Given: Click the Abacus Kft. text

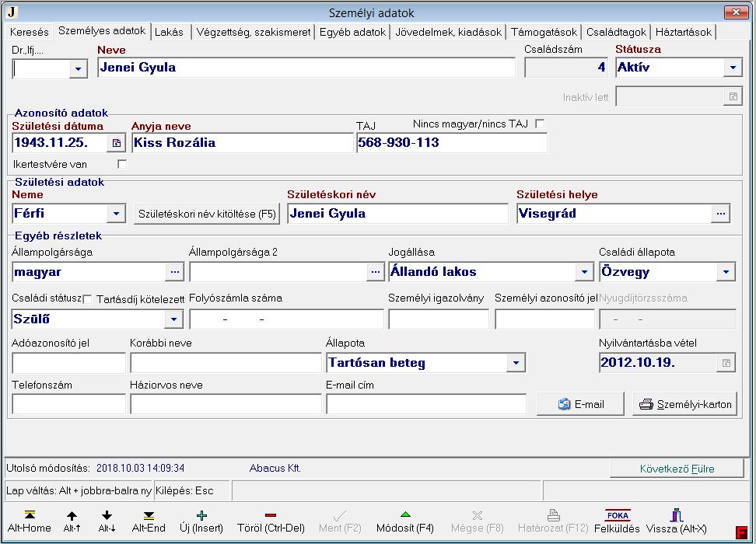Looking at the screenshot, I should [275, 469].
